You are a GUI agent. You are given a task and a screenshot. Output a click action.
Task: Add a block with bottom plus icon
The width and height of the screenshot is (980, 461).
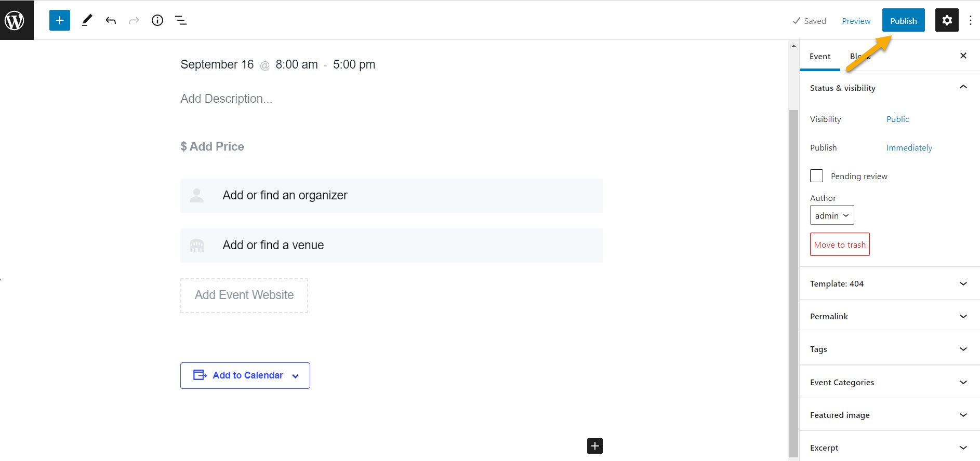tap(594, 445)
